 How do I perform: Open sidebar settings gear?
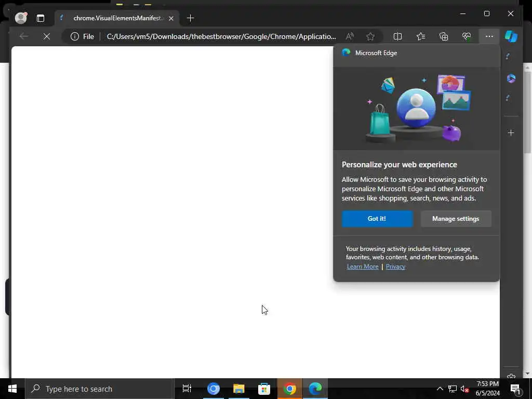coord(511,376)
